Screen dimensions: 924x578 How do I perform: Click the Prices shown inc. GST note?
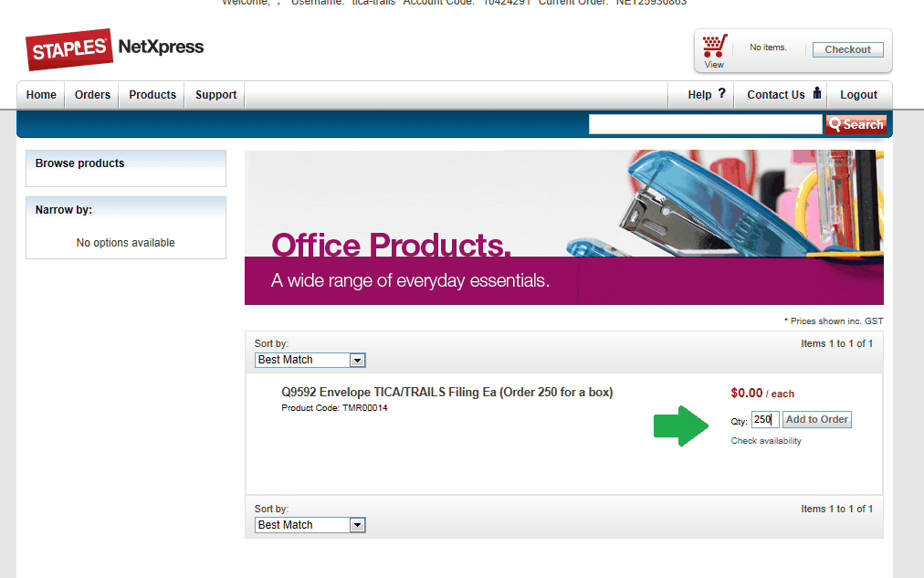[x=834, y=321]
